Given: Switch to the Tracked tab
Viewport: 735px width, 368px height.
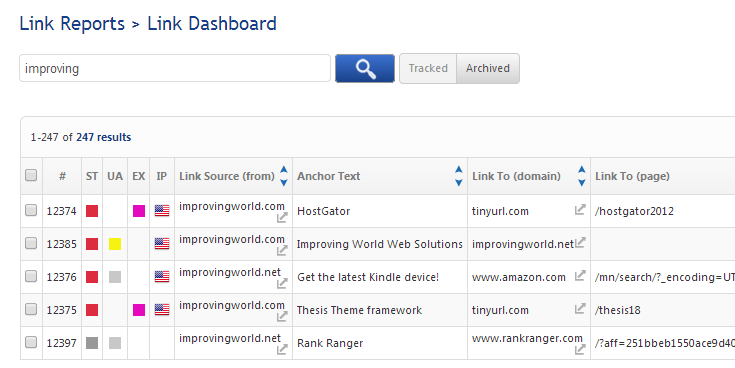Looking at the screenshot, I should [428, 68].
